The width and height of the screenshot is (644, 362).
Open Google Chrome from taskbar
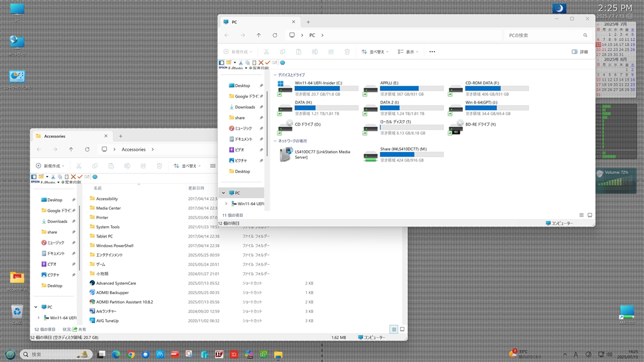131,354
